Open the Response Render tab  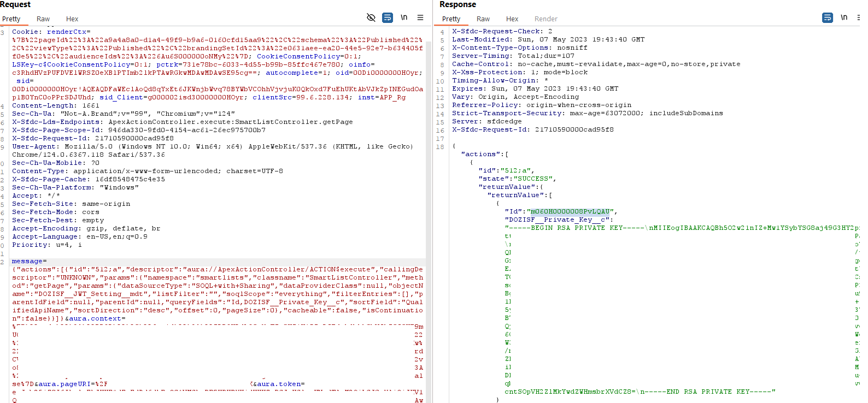point(546,19)
